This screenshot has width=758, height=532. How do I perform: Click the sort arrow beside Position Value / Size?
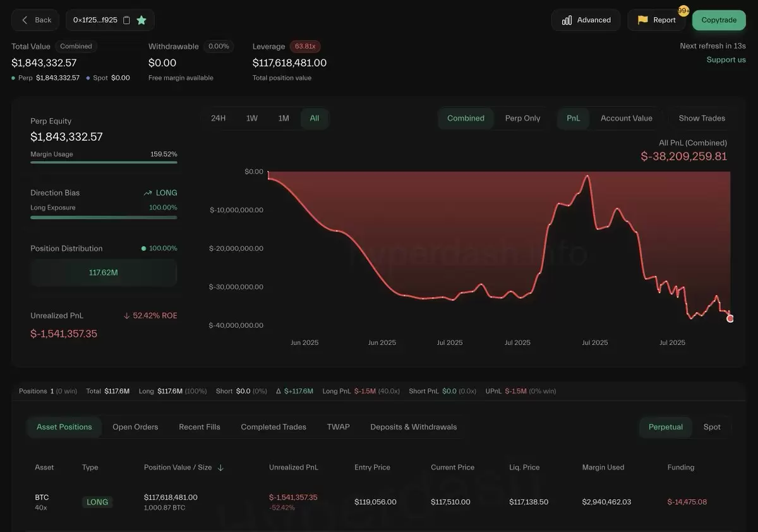(220, 468)
